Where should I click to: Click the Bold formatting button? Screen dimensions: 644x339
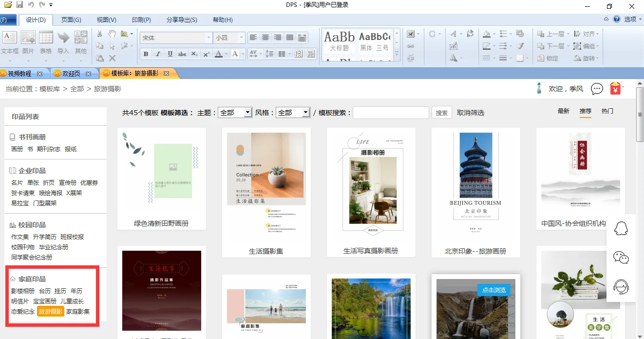click(x=146, y=54)
